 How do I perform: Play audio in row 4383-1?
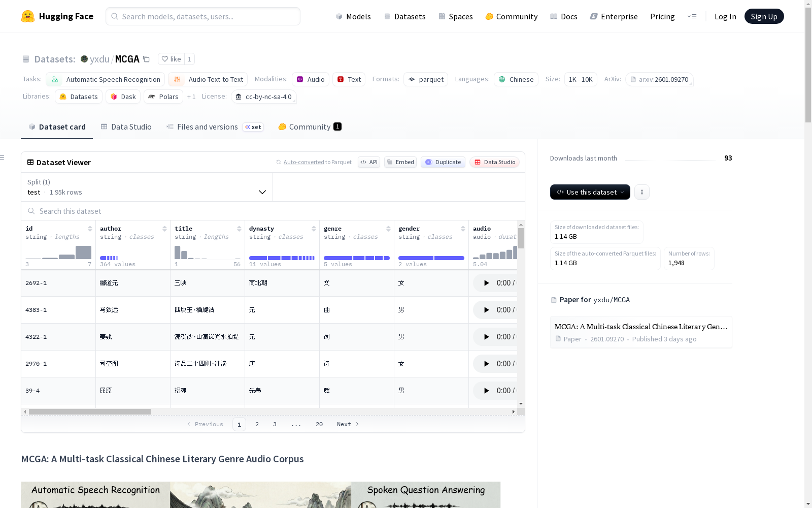click(486, 310)
